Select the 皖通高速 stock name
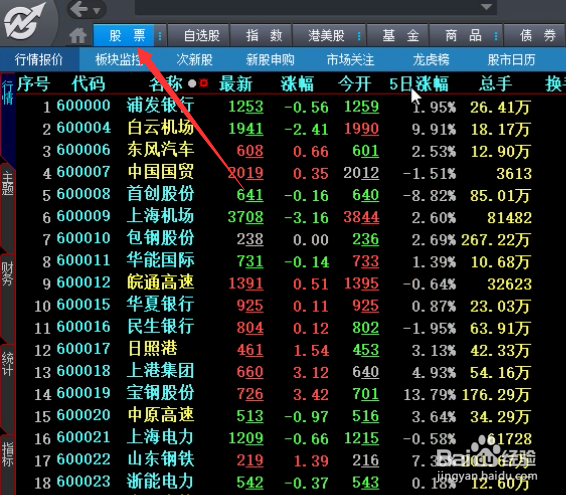Screen dimensions: 566x495 [x=160, y=283]
